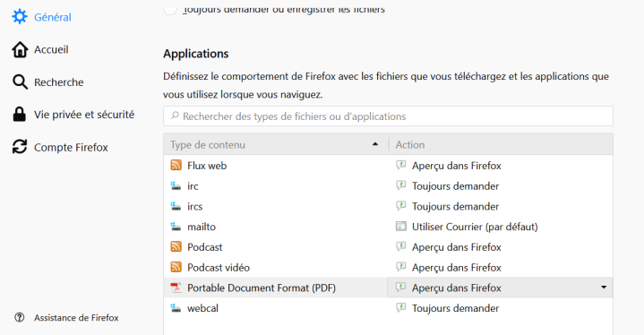The height and width of the screenshot is (335, 644).
Task: Click the irc protocol icon
Action: coord(176,186)
